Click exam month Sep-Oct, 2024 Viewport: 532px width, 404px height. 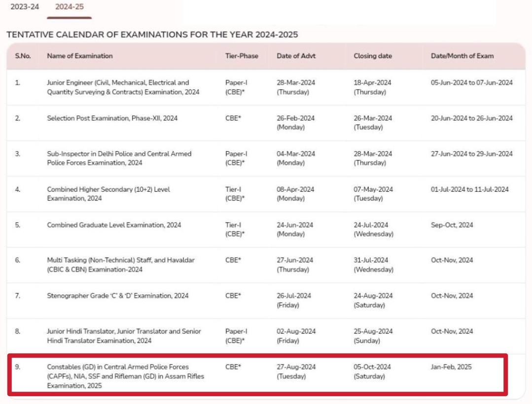click(452, 225)
